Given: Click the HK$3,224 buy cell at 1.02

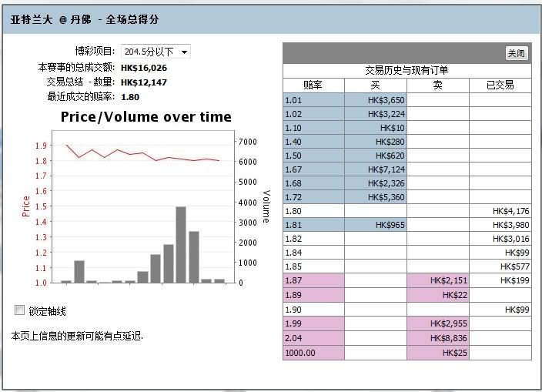Looking at the screenshot, I should pos(376,113).
